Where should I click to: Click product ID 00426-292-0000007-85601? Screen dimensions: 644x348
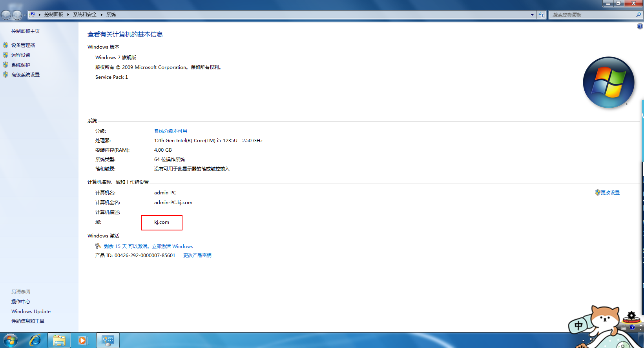[x=145, y=256]
